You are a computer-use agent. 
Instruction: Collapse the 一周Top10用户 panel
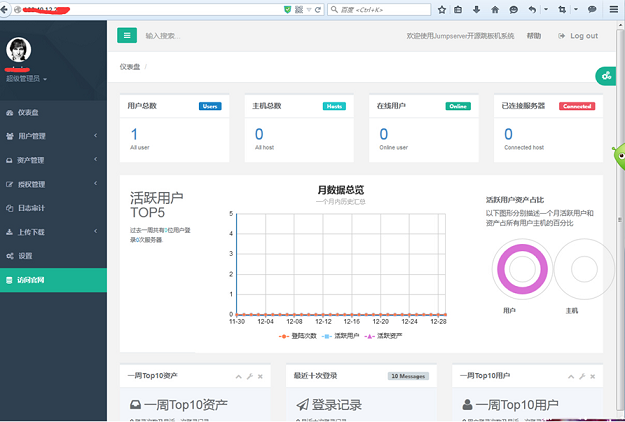571,377
